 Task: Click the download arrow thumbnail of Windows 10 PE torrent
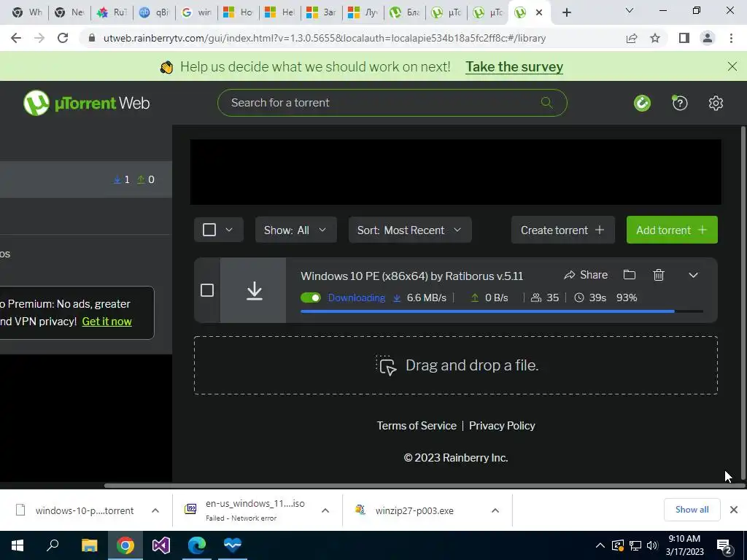255,290
